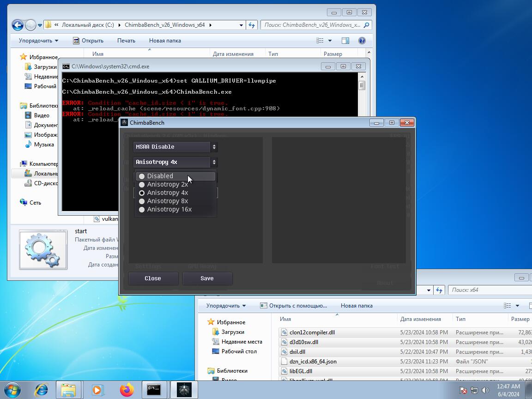532x399 pixels.
Task: Open the d3d10sw.dll file entry
Action: pos(303,342)
